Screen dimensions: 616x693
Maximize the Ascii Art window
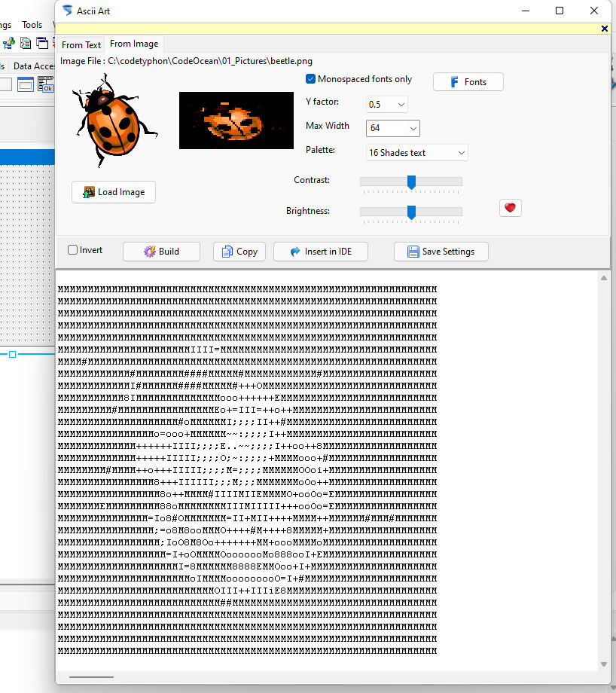[x=560, y=11]
